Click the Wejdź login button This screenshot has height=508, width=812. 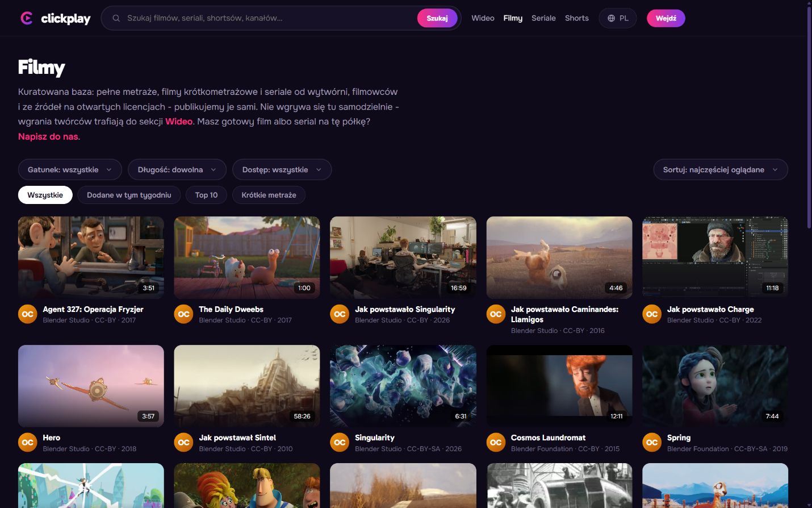[666, 18]
